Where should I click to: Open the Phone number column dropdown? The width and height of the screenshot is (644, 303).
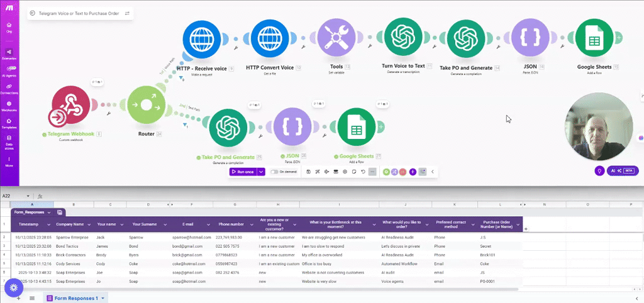(x=251, y=224)
